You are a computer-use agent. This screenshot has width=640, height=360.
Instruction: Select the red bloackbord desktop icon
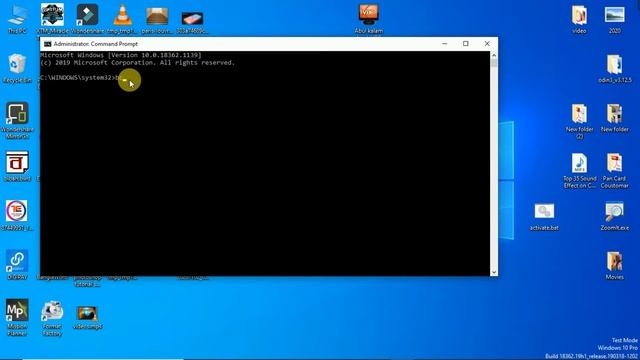pyautogui.click(x=17, y=166)
